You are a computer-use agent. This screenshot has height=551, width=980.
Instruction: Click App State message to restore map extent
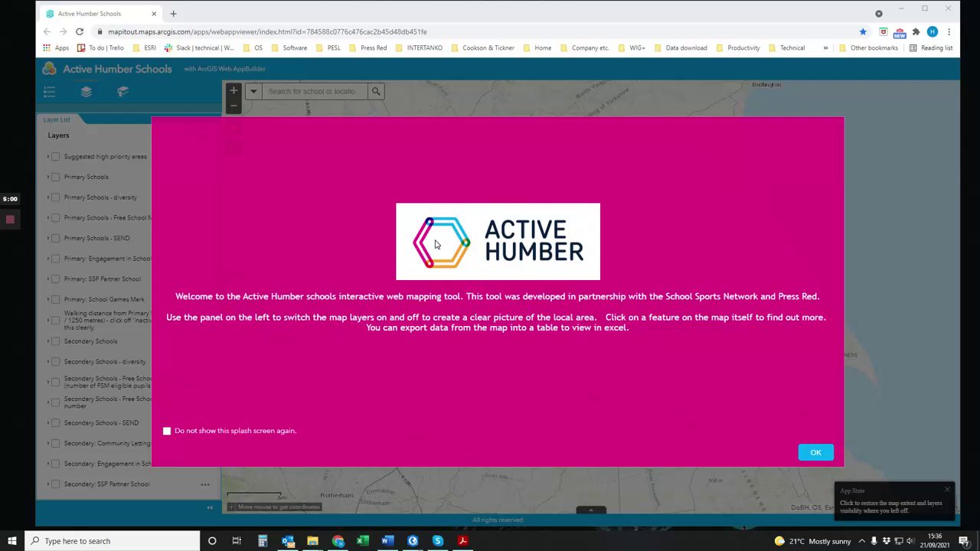point(890,507)
